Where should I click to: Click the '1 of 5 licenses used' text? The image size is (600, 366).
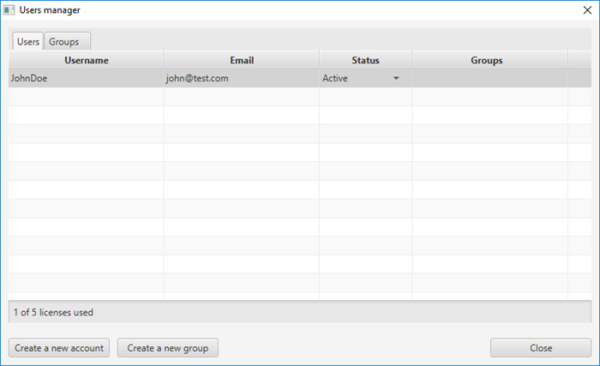[x=54, y=312]
